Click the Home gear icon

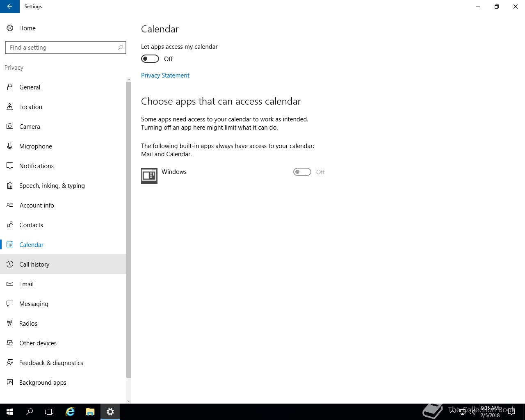tap(10, 28)
